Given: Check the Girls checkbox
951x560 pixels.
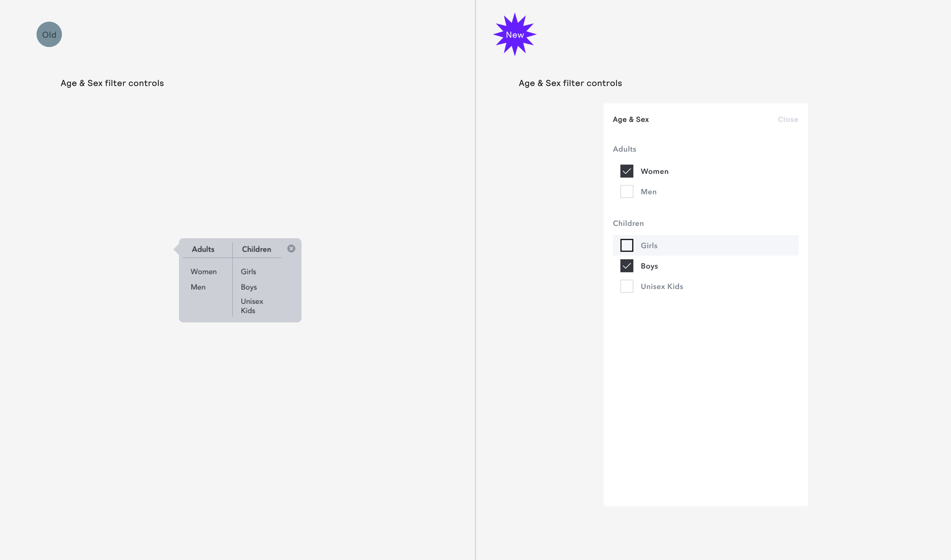Looking at the screenshot, I should (626, 245).
